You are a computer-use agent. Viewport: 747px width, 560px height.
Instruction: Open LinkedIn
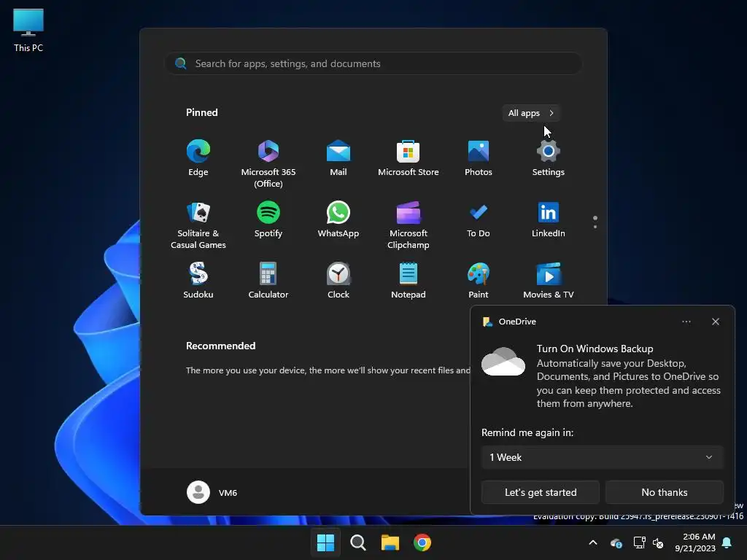(x=549, y=219)
